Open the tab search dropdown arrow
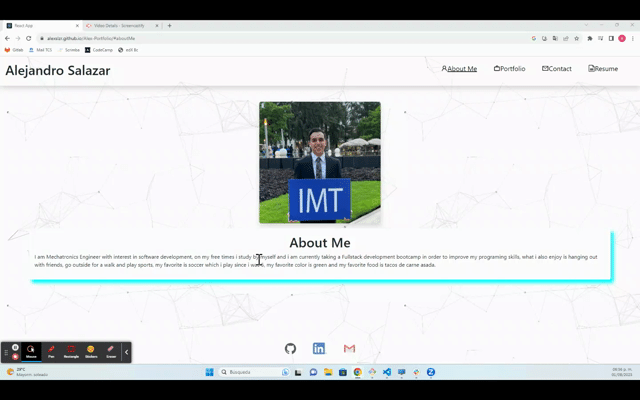This screenshot has height=400, width=640. coord(586,25)
